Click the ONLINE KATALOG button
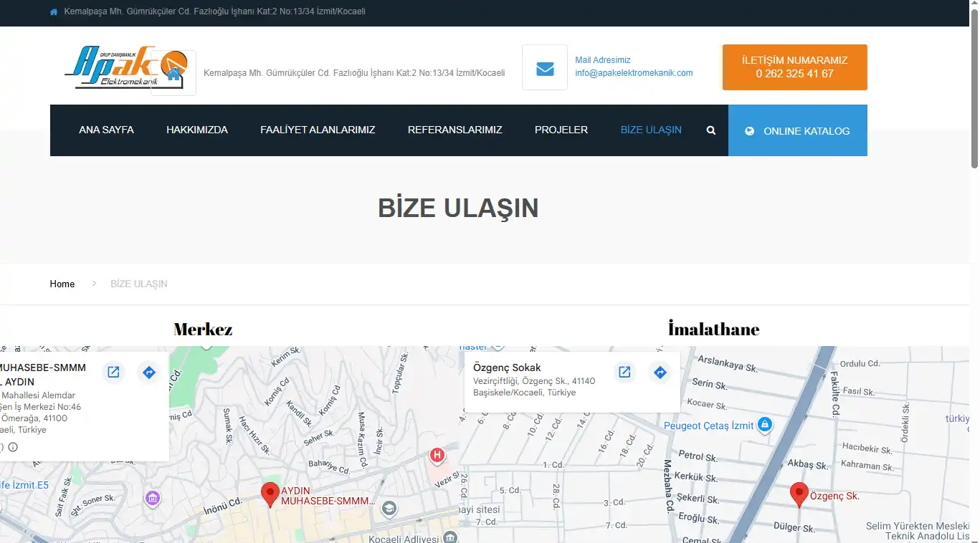Screen dimensions: 980x543 tap(798, 130)
